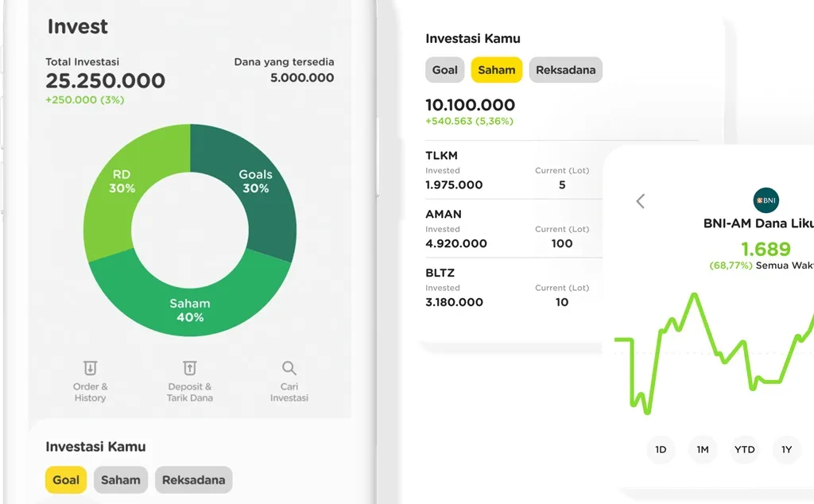Tap the Deposit & Tarik Dana icon
The image size is (814, 504).
(189, 368)
